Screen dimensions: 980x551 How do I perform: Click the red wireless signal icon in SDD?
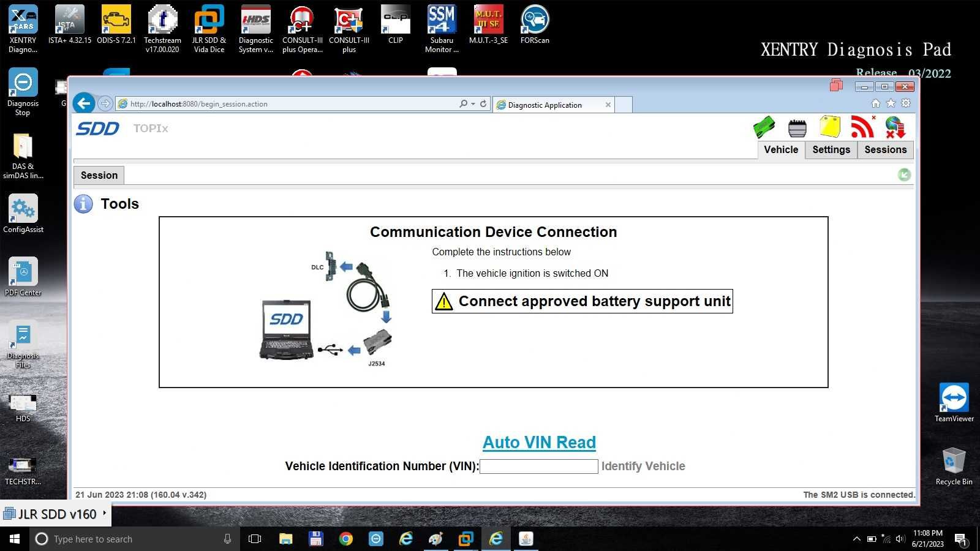tap(862, 127)
